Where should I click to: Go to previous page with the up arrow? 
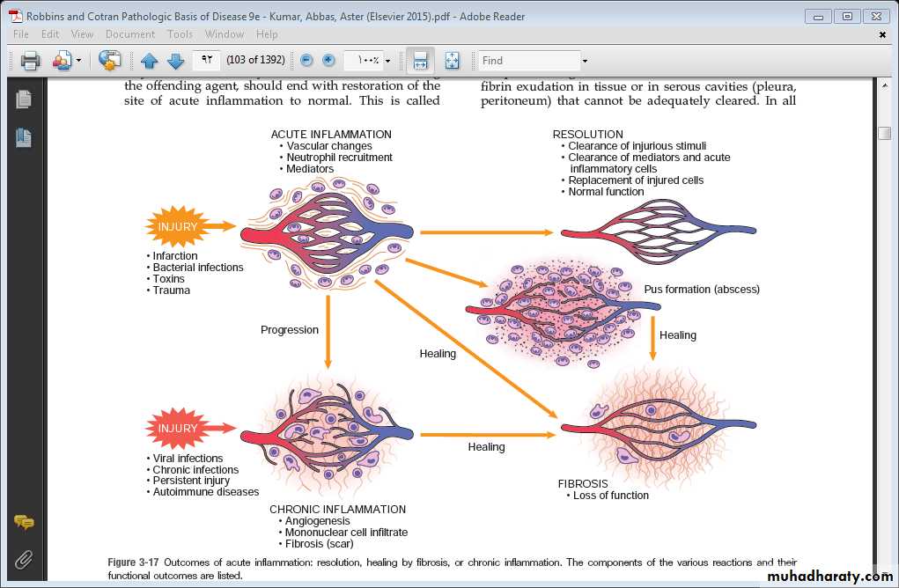pos(150,61)
